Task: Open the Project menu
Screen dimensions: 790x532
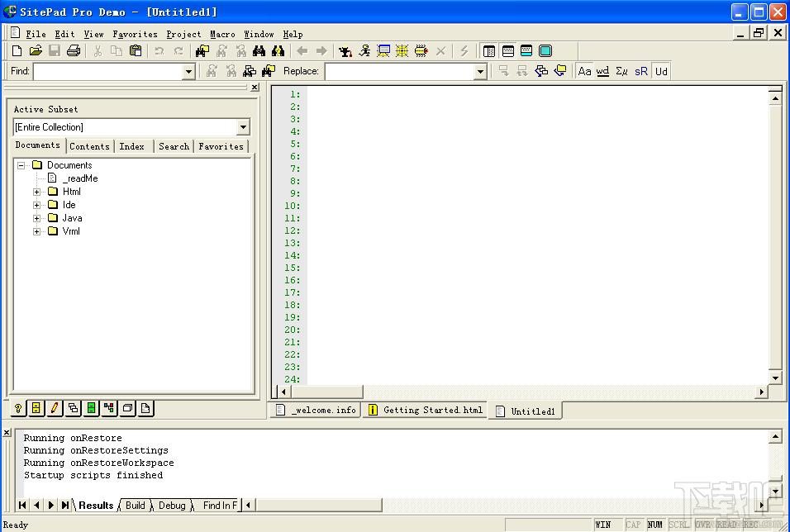Action: pyautogui.click(x=184, y=34)
